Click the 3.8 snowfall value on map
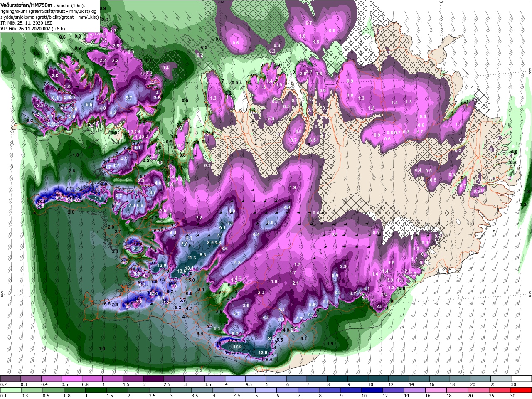 coord(246,305)
